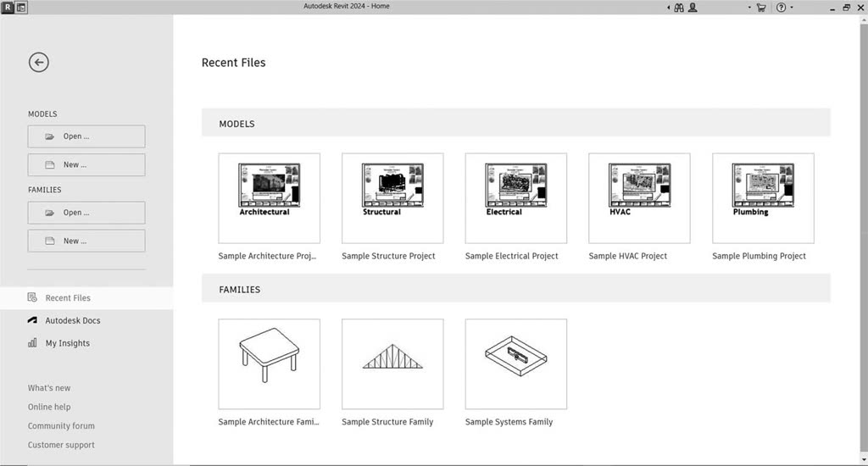Open the What's new link
The image size is (868, 466).
coord(49,388)
